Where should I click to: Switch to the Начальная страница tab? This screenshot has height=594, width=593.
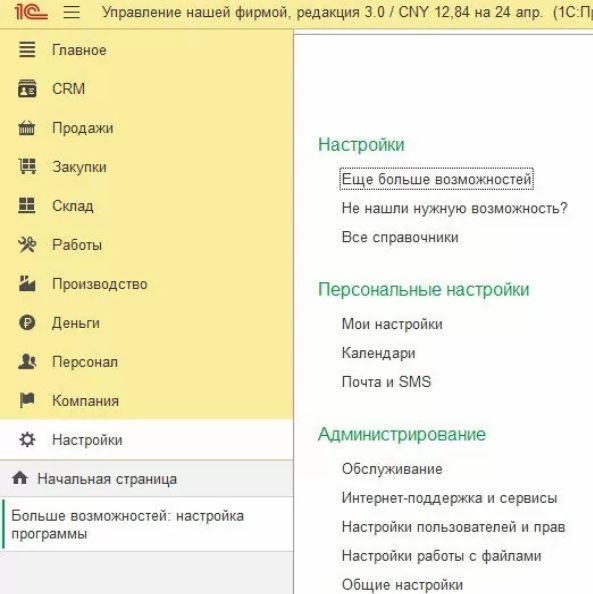(147, 479)
